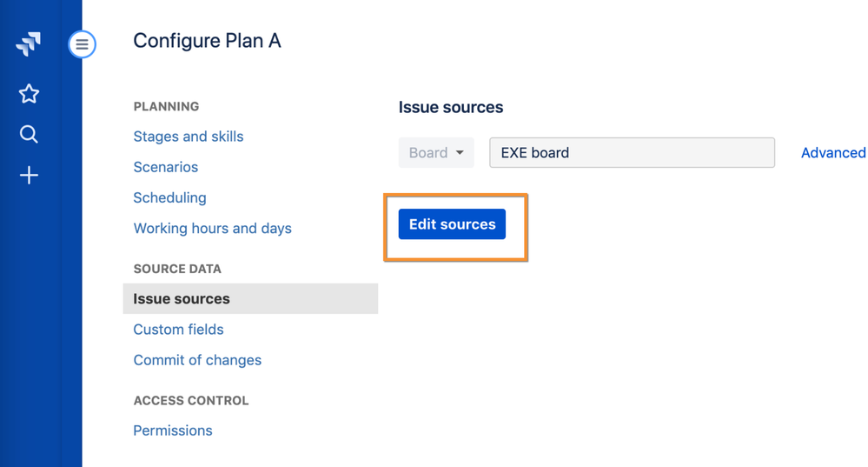Click the Configure Plan A title

(x=207, y=41)
